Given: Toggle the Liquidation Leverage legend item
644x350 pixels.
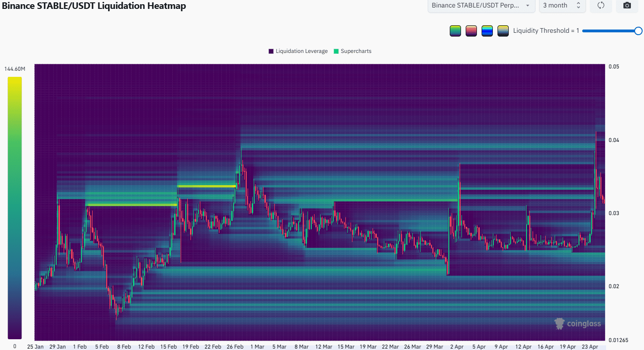Looking at the screenshot, I should point(298,51).
